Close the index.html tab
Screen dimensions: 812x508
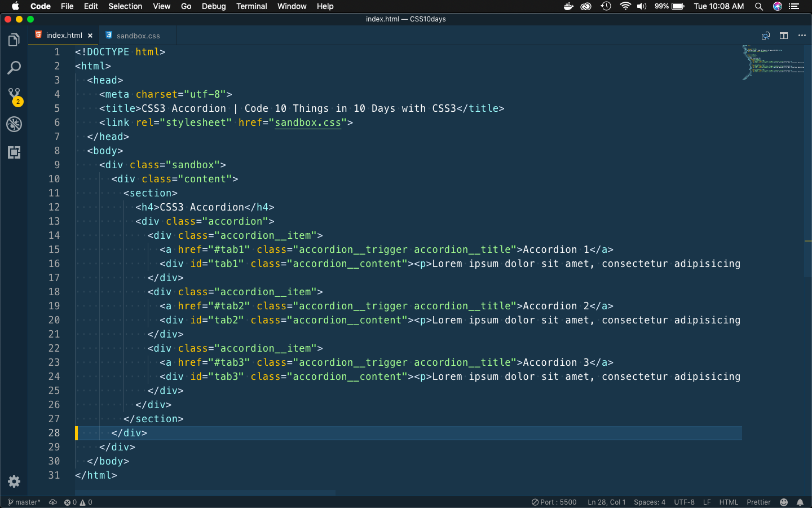90,36
